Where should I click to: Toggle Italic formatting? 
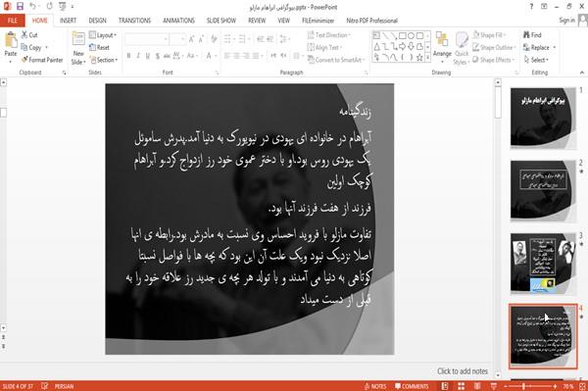pos(138,56)
